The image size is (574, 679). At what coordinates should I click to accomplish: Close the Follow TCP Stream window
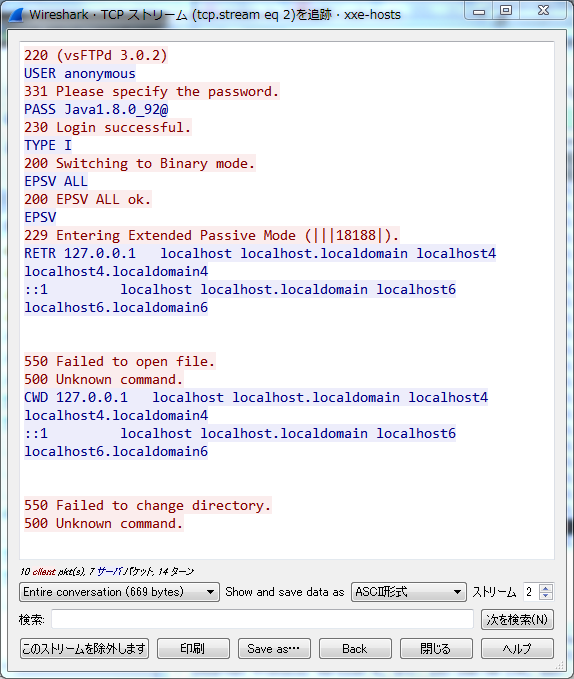point(543,11)
